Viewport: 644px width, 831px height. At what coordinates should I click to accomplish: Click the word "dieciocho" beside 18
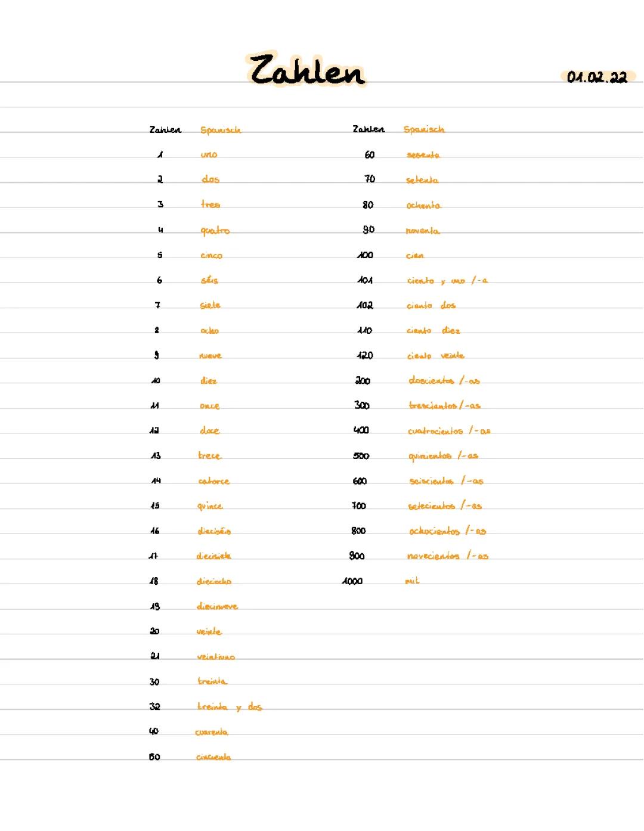click(x=214, y=581)
